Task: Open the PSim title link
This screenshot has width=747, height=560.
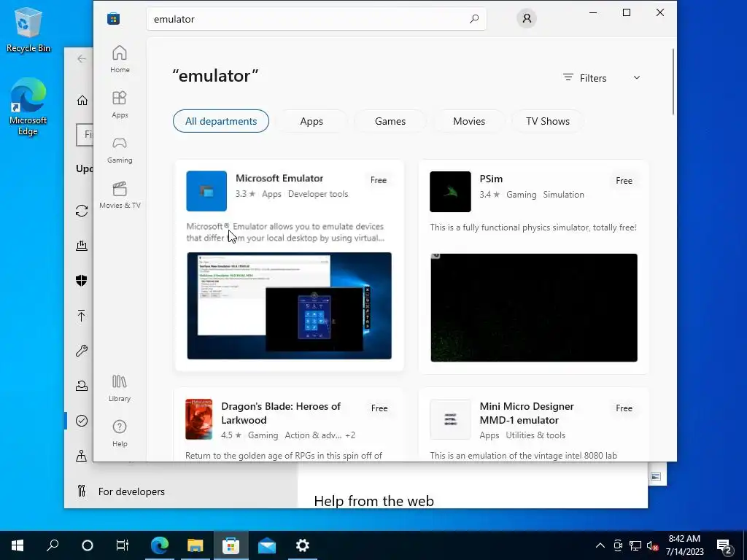Action: click(x=491, y=179)
